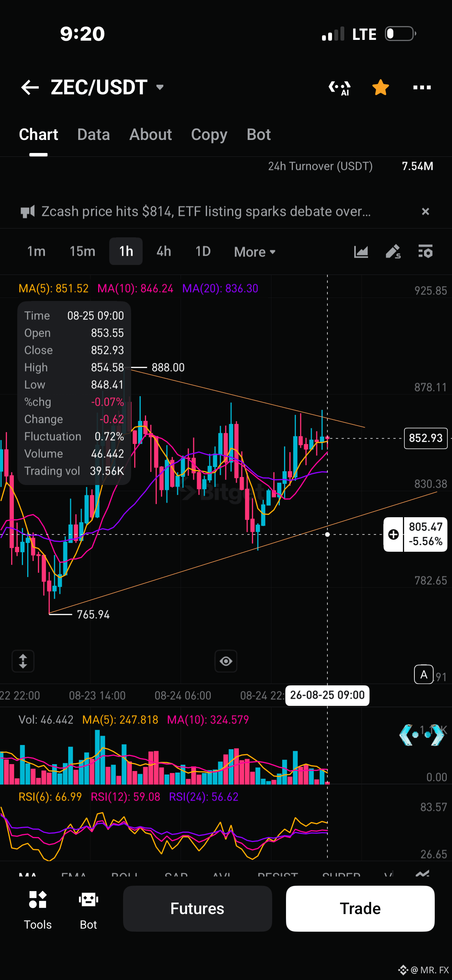This screenshot has width=452, height=980.
Task: Tap the vertical chart resize arrows icon
Action: pos(23,661)
